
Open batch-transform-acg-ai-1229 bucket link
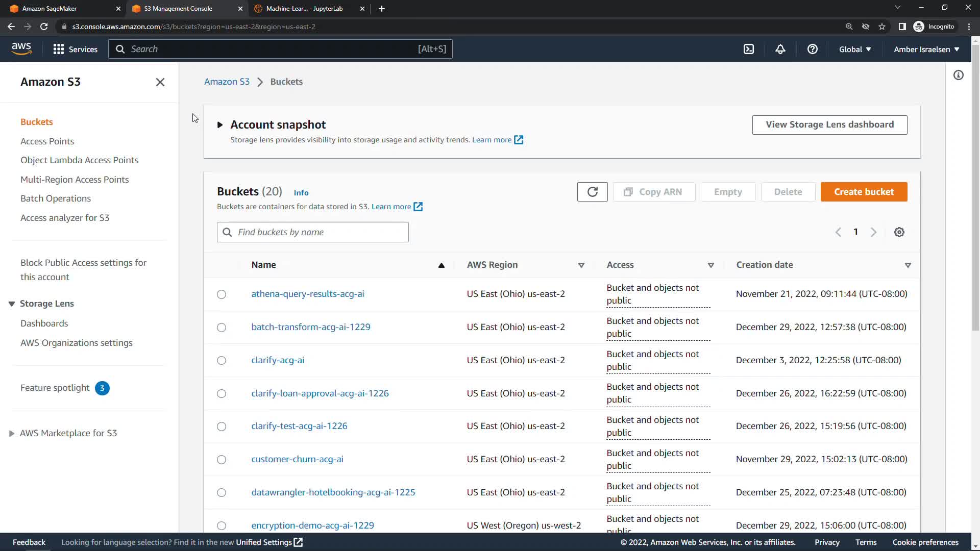(x=310, y=327)
